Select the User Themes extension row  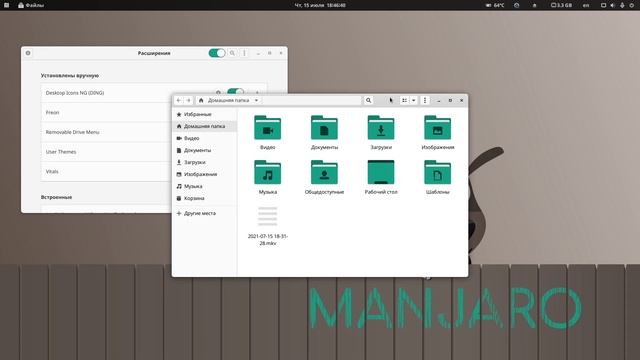(106, 151)
